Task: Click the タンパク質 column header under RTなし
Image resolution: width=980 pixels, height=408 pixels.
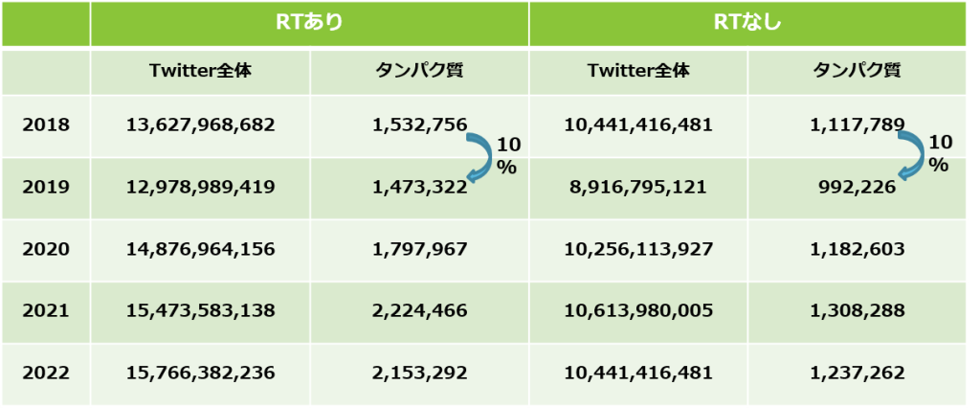Action: click(857, 72)
